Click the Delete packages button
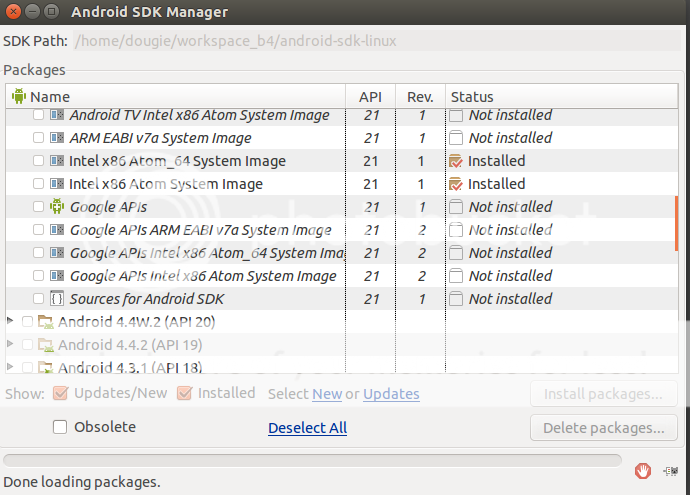 pyautogui.click(x=604, y=428)
